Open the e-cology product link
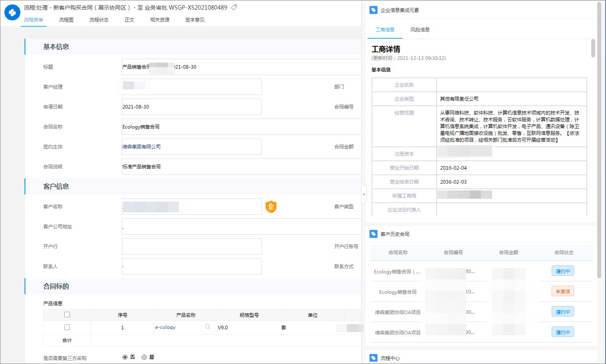This screenshot has width=606, height=364. pos(165,327)
